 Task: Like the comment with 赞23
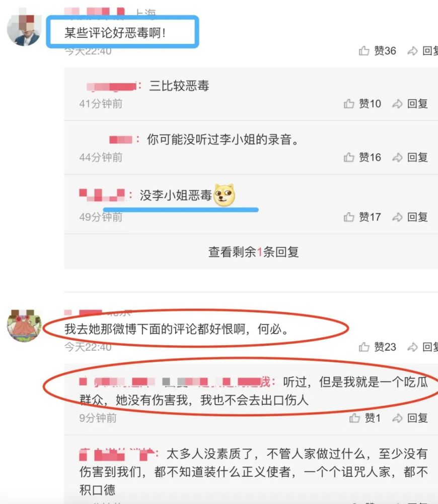(377, 347)
